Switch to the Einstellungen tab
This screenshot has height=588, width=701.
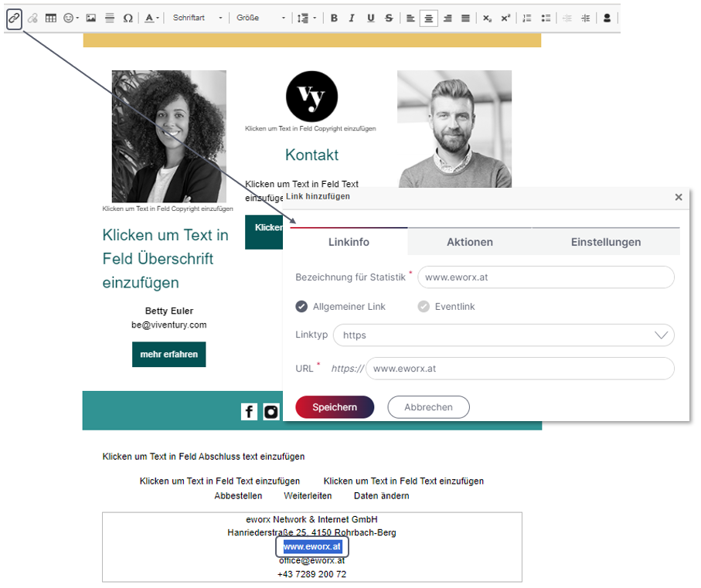coord(606,242)
